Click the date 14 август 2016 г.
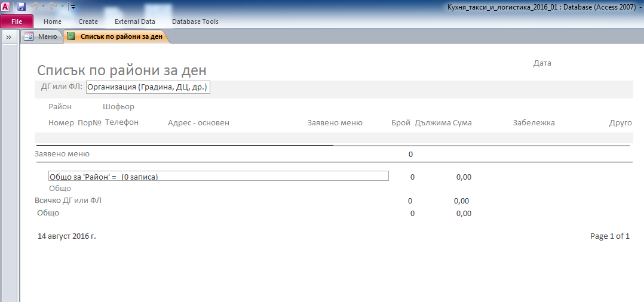The image size is (644, 302). coord(66,236)
